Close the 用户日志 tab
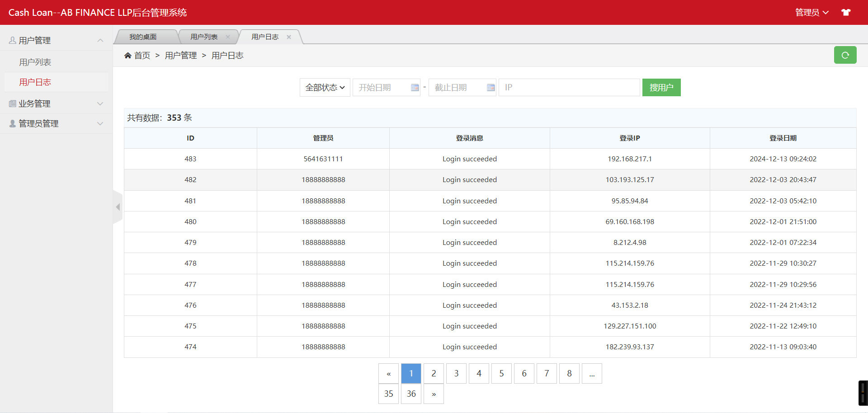The image size is (868, 413). coord(289,37)
